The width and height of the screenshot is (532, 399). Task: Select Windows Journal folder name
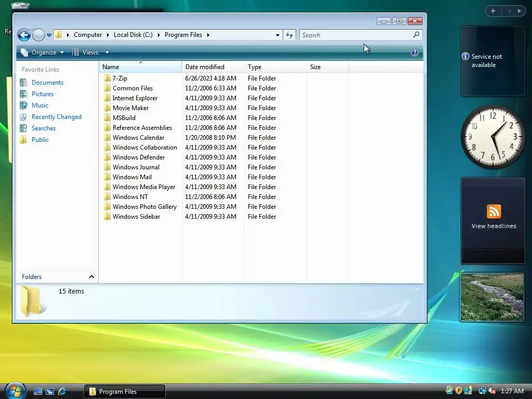[x=136, y=167]
